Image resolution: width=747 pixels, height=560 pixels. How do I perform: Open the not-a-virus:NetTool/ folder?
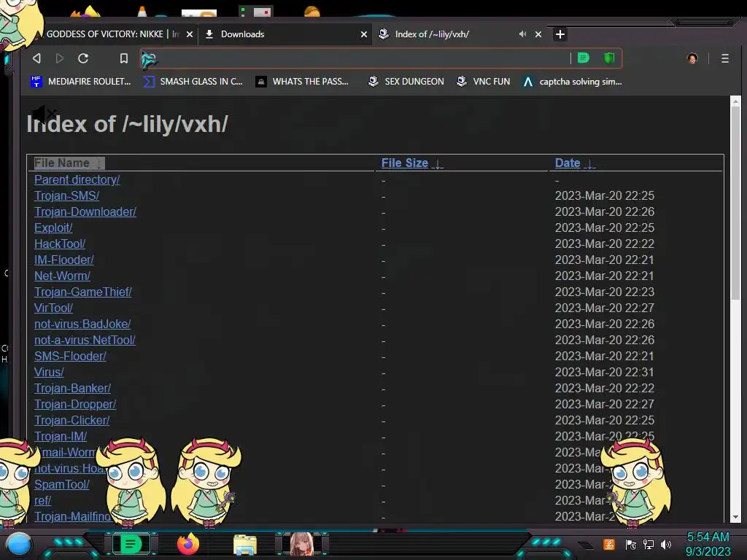[85, 340]
